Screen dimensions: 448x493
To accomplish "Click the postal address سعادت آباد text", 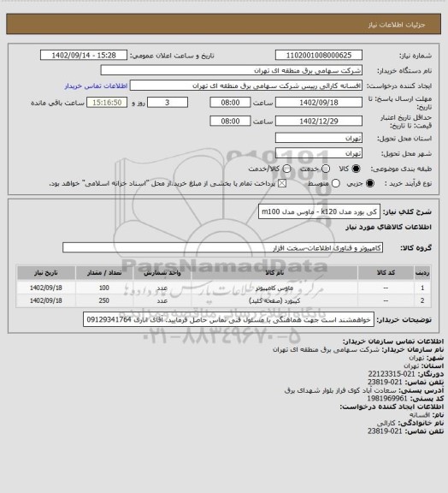I will 340,390.
